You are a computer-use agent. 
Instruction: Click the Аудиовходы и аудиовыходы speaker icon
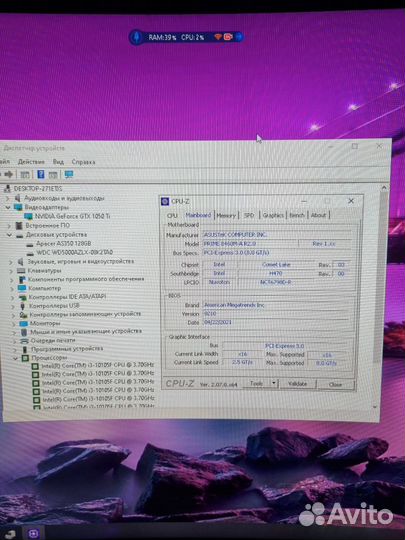[x=18, y=198]
